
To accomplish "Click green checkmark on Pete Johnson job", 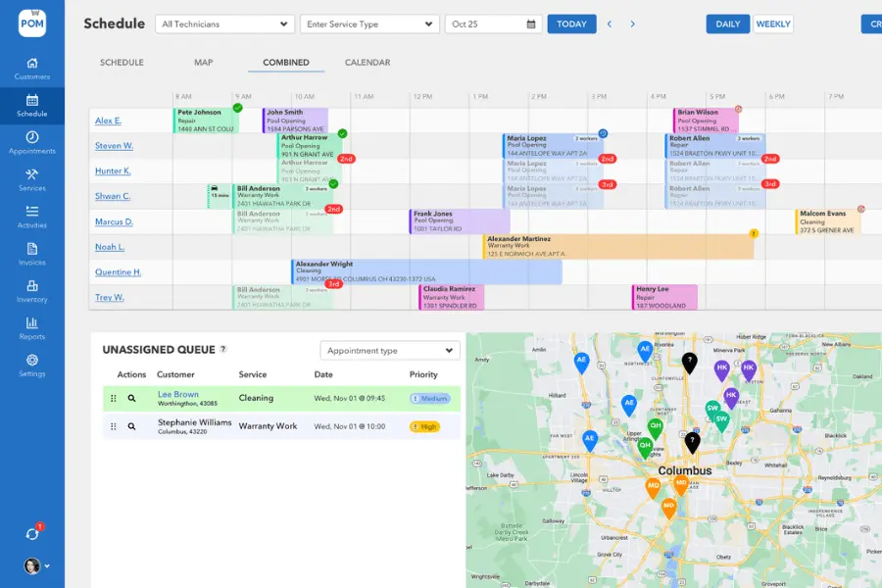I will click(x=238, y=108).
